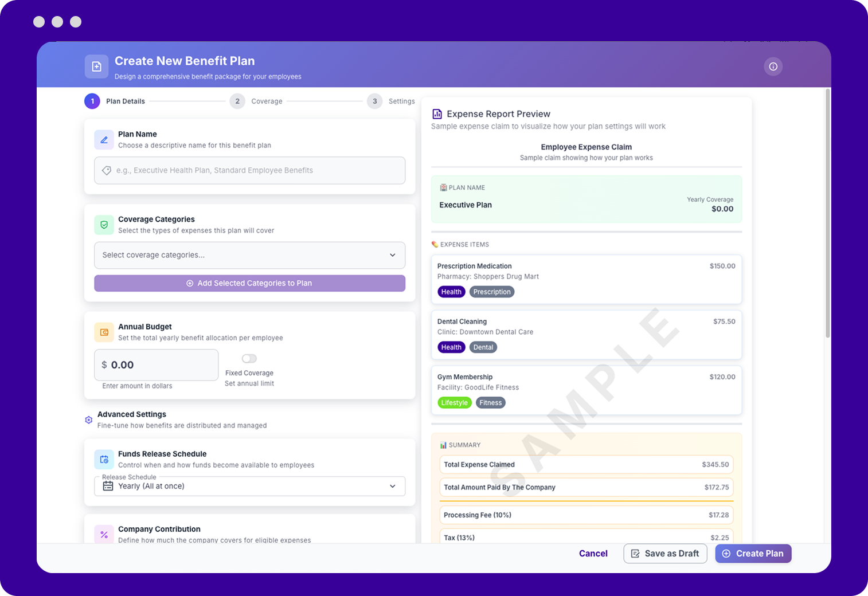This screenshot has width=868, height=596.
Task: Expand the Yearly (All at once) release schedule dropdown
Action: 393,486
